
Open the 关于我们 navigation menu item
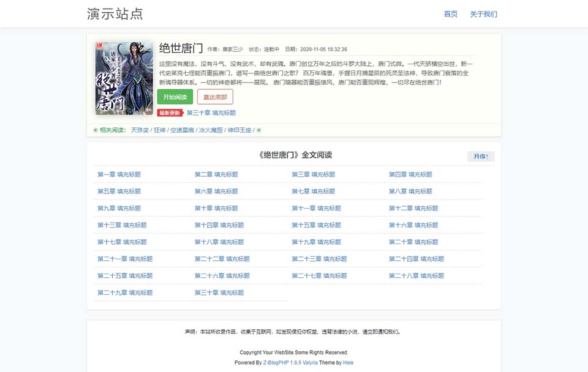point(483,14)
